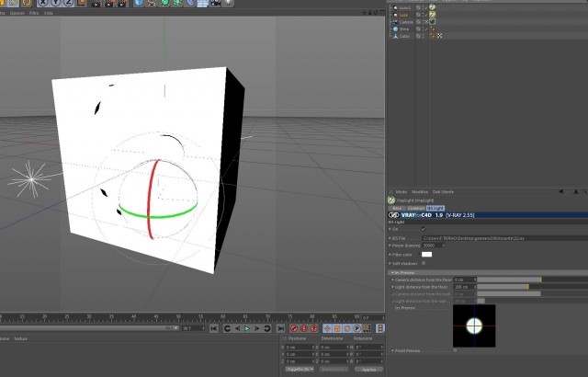Toggle the IES light On checkbox
The image size is (588, 377).
[424, 229]
